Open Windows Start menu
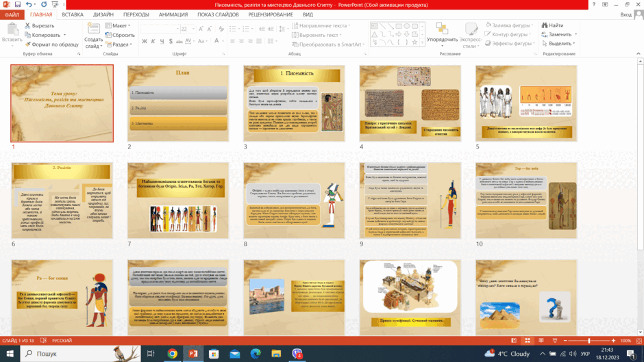 click(x=10, y=353)
